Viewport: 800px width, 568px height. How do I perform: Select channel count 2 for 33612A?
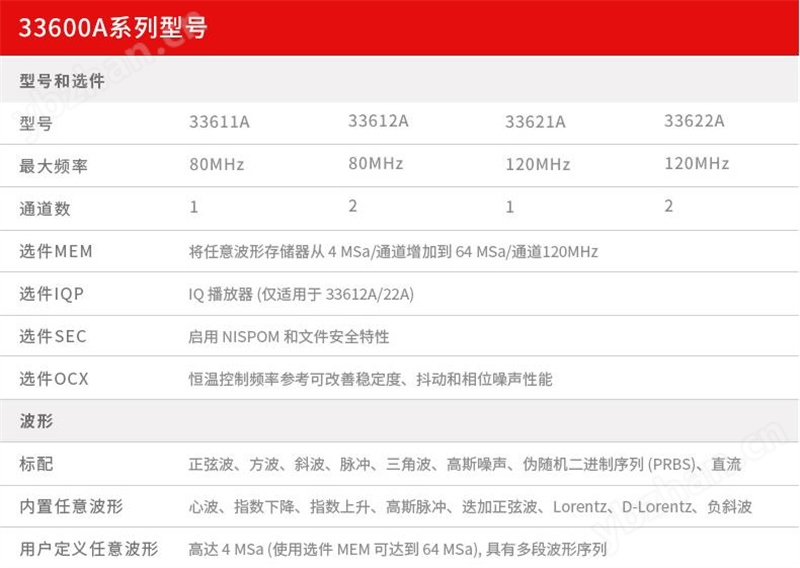coord(353,206)
